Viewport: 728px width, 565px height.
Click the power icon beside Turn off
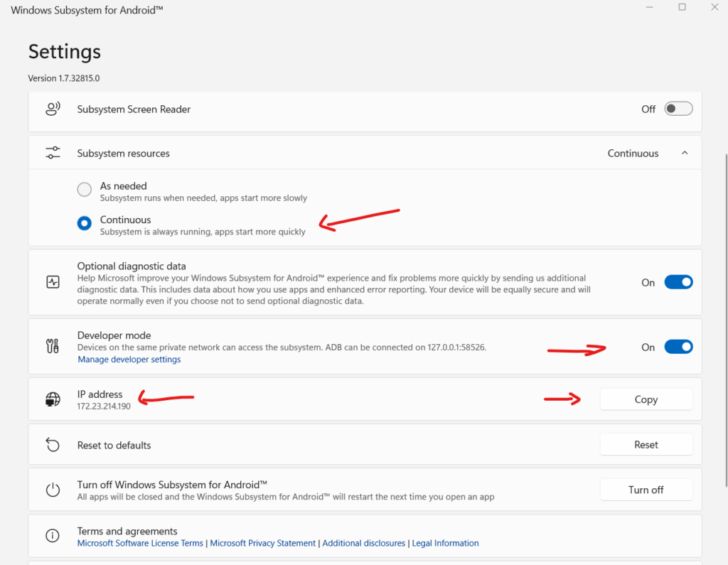tap(53, 490)
